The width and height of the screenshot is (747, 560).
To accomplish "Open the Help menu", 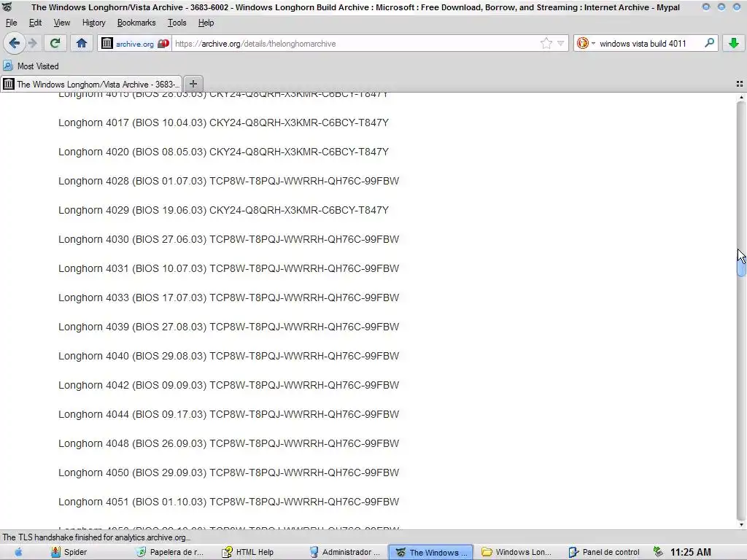I will pyautogui.click(x=206, y=23).
